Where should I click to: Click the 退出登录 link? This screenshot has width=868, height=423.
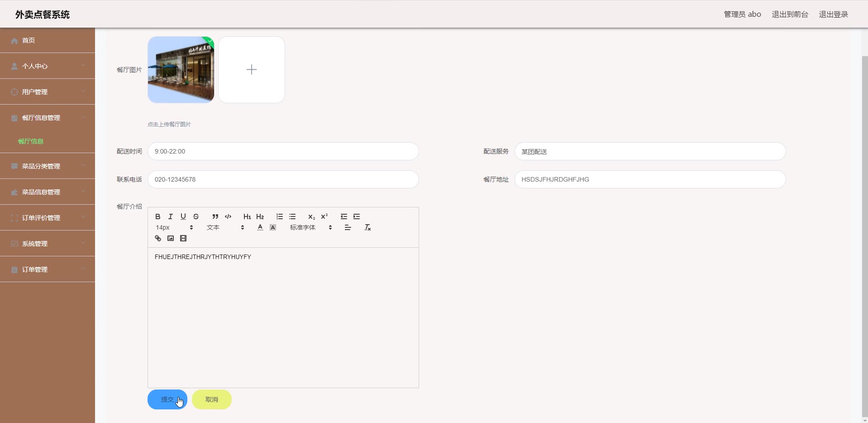[833, 14]
